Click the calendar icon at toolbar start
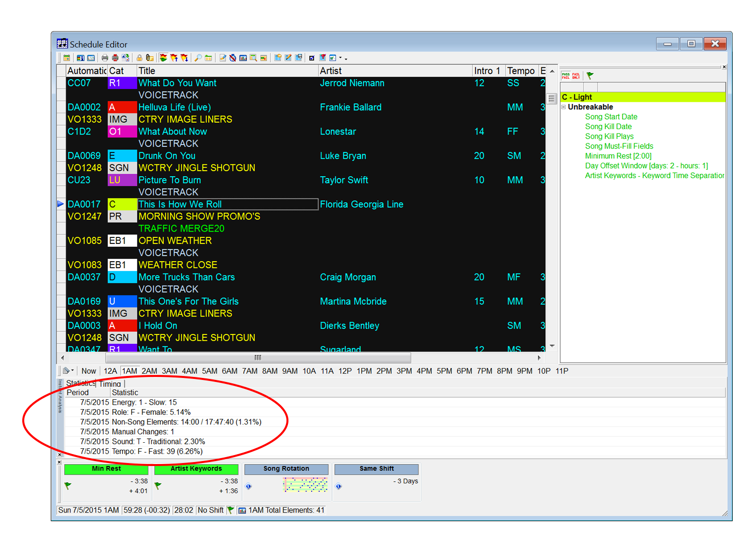The image size is (754, 560). [x=67, y=58]
